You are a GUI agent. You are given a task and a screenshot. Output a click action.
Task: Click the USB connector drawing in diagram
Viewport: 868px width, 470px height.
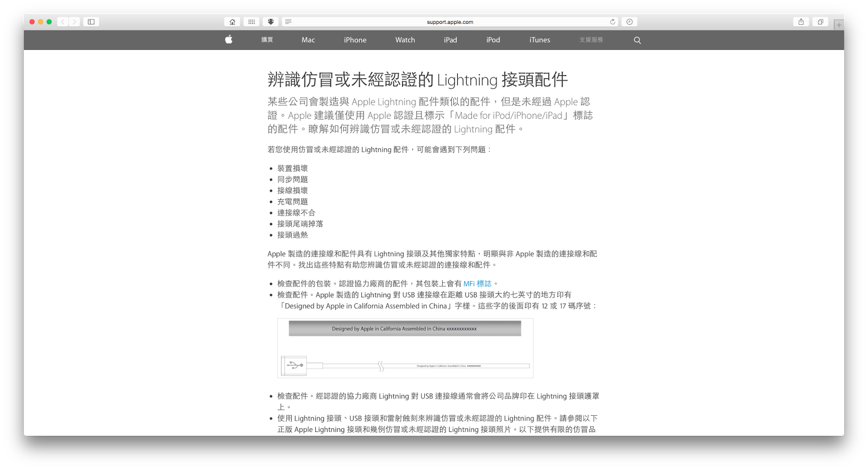click(x=294, y=365)
